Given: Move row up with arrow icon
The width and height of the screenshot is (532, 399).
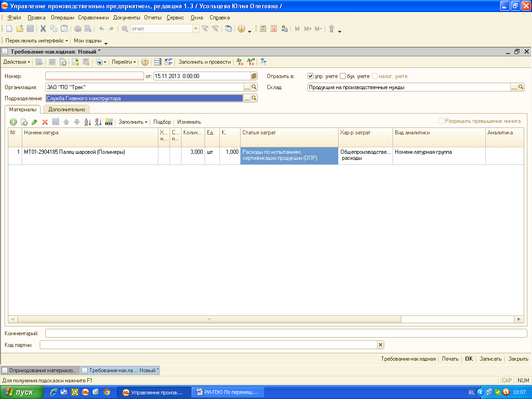Looking at the screenshot, I should (x=66, y=122).
